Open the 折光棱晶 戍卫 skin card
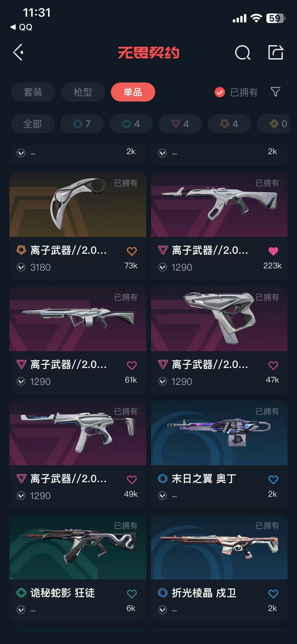The width and height of the screenshot is (297, 644). pyautogui.click(x=219, y=568)
